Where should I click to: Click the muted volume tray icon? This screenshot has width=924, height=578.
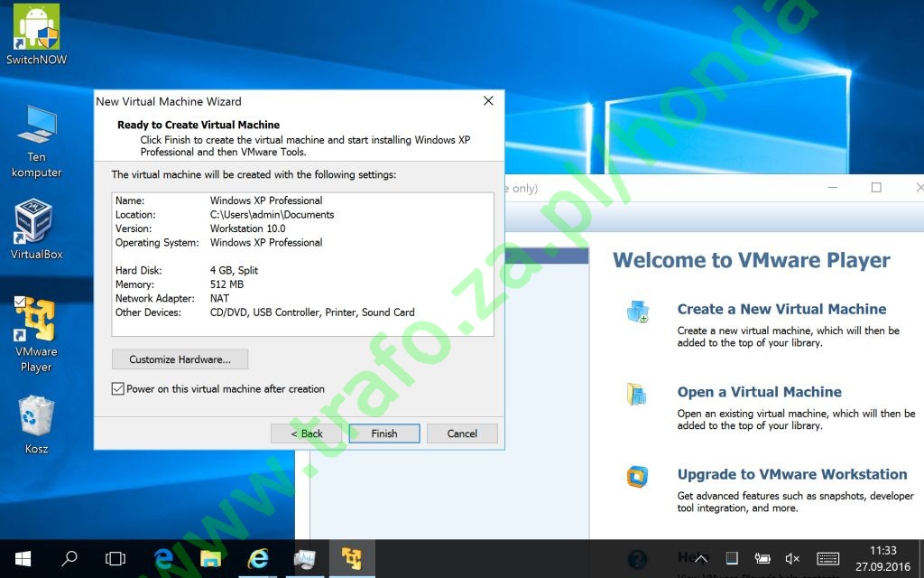[792, 558]
